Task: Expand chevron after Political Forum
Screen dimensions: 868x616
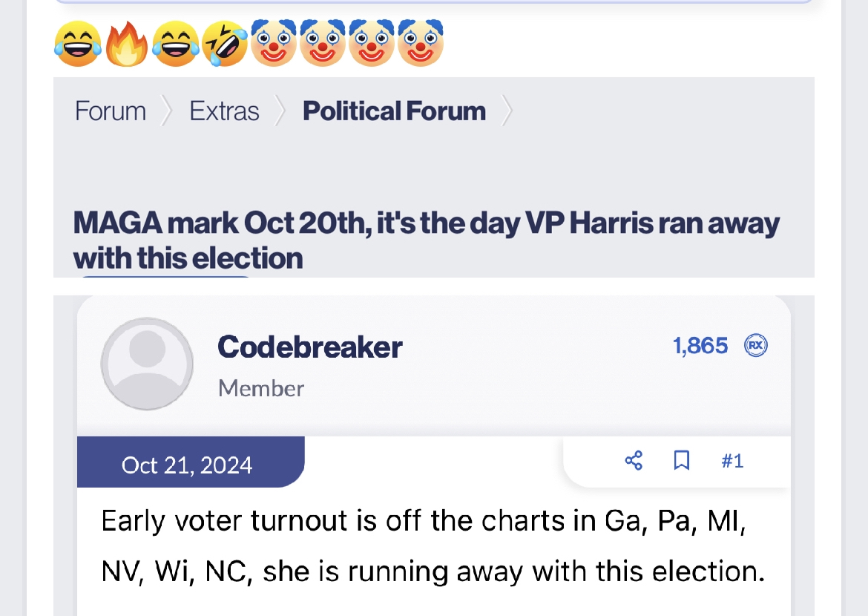Action: [507, 111]
